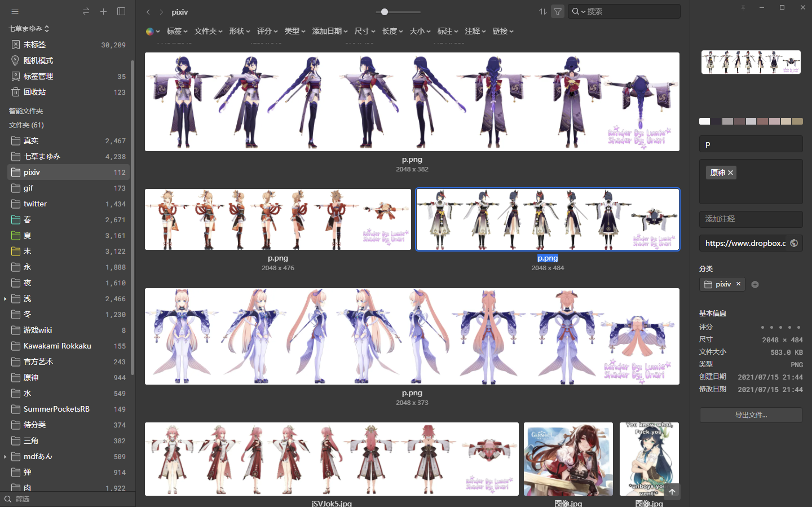
Task: Edit the file name field 'p'
Action: (x=751, y=144)
